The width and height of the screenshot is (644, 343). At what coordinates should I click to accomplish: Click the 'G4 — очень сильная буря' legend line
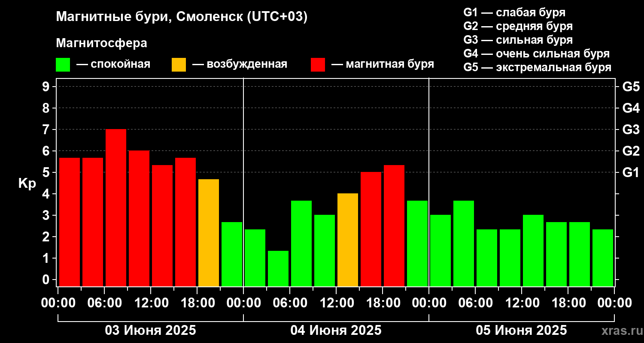(537, 54)
